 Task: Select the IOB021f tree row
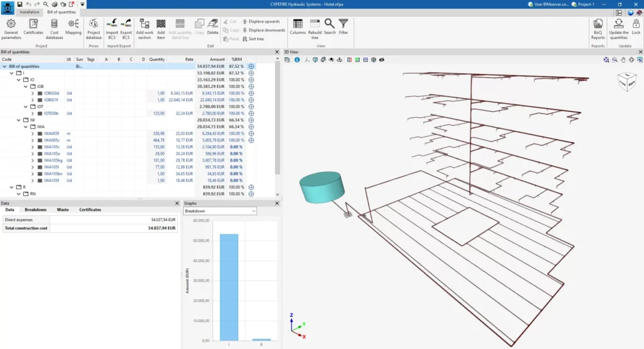[x=127, y=100]
